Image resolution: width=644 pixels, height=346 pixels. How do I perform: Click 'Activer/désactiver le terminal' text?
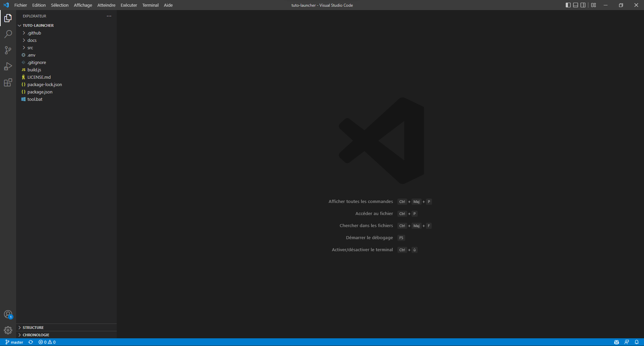362,250
